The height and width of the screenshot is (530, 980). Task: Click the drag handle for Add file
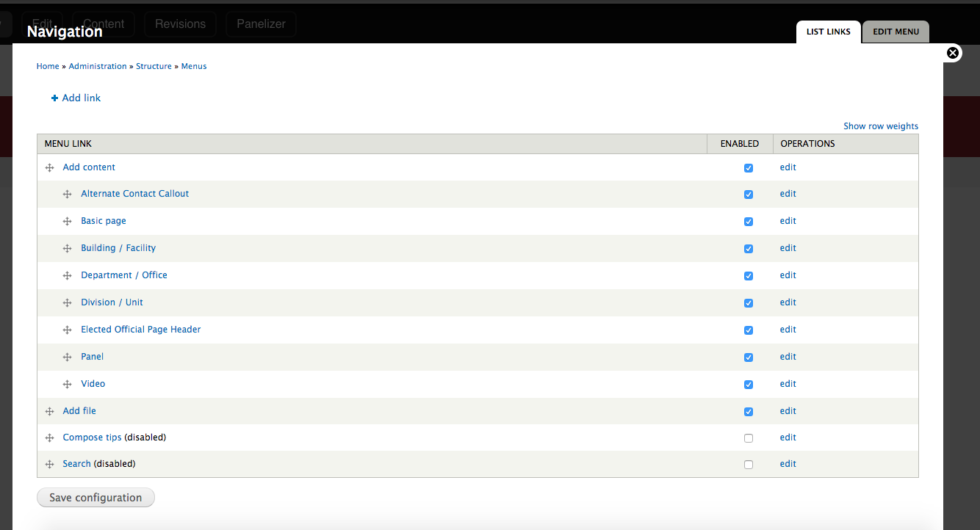(50, 412)
